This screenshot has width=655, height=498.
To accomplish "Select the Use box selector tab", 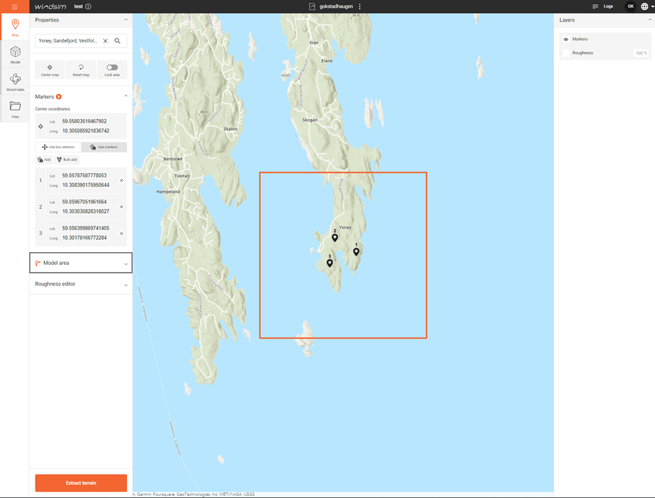I will point(58,147).
